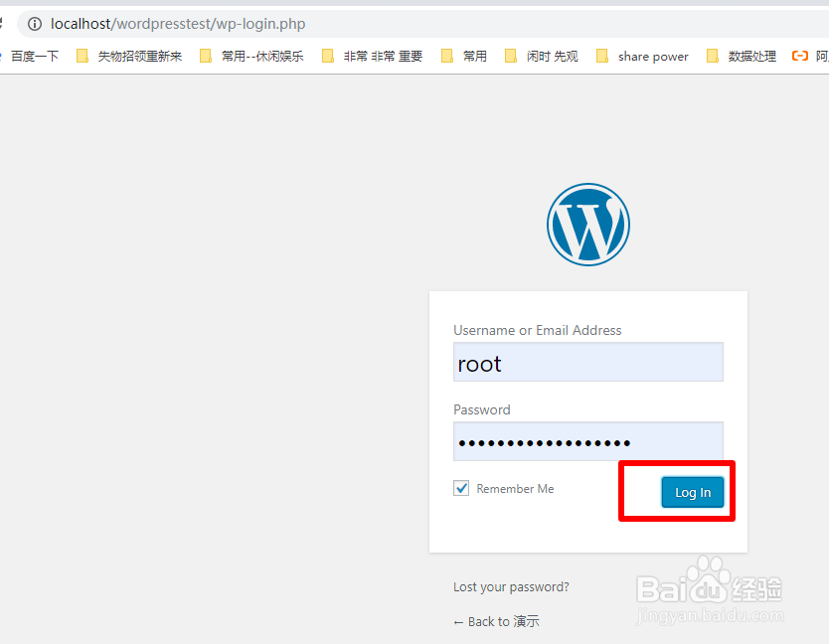Focus the Username or Email Address field
The image size is (829, 644).
[587, 362]
